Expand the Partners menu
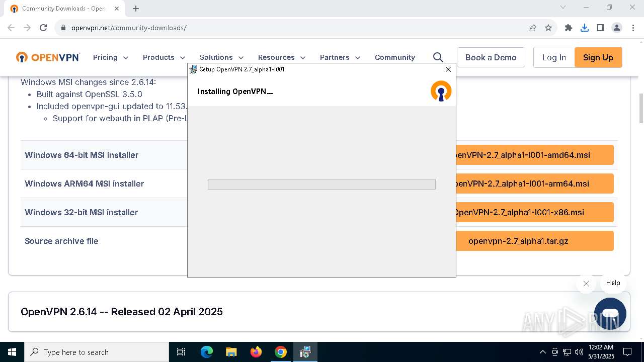 tap(340, 57)
